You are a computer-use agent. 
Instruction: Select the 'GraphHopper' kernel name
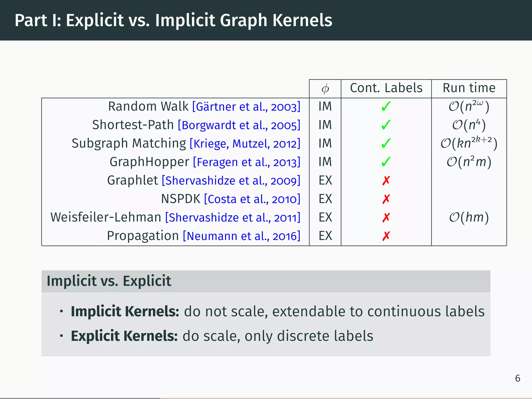click(x=149, y=162)
